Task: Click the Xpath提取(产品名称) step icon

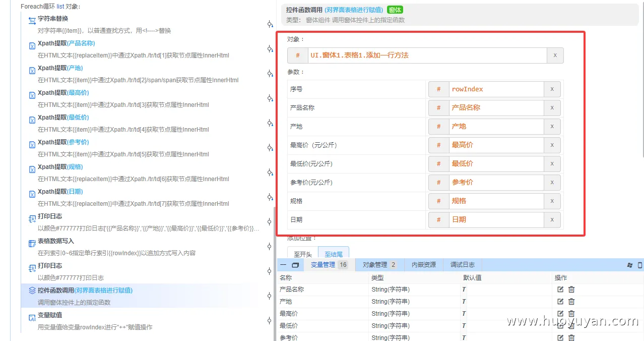Action: [32, 45]
